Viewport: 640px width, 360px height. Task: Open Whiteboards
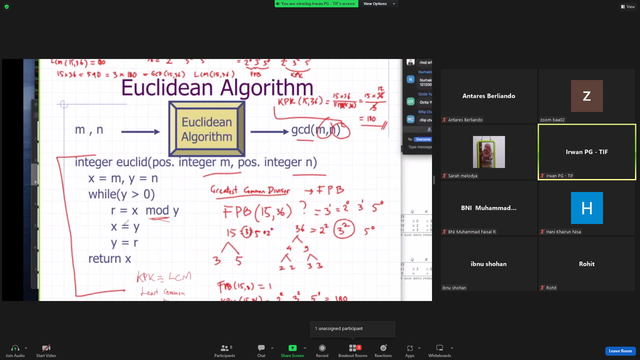tap(440, 350)
